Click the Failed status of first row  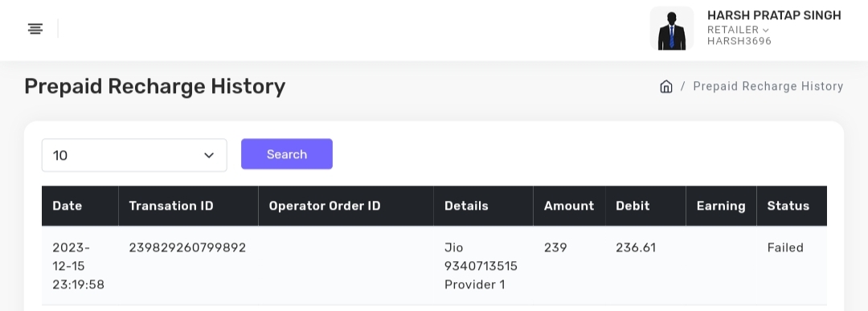pyautogui.click(x=785, y=248)
